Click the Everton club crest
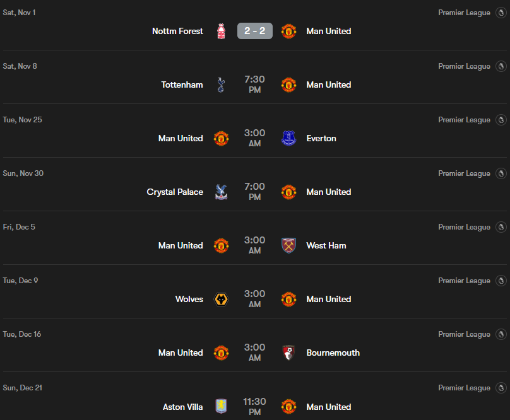 288,138
